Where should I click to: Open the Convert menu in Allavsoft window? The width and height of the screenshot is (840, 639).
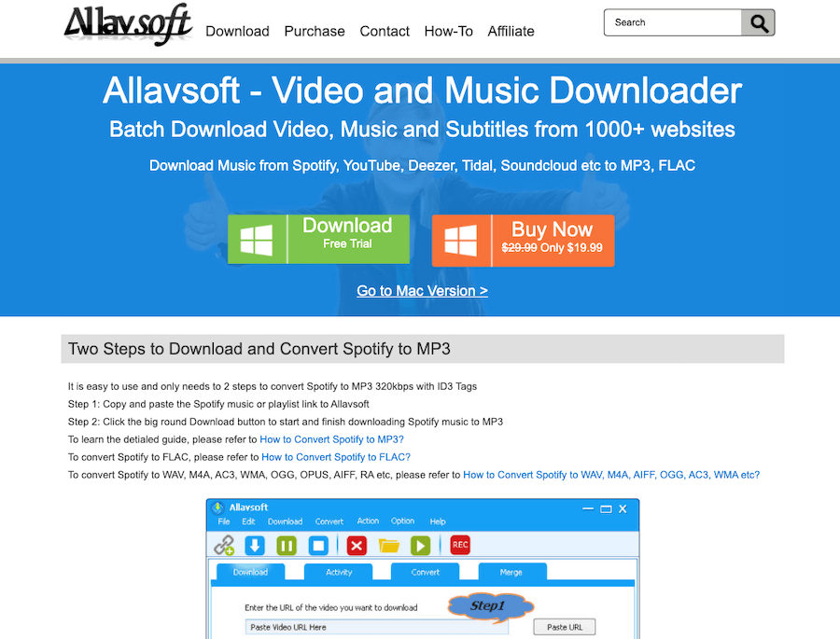(x=329, y=521)
